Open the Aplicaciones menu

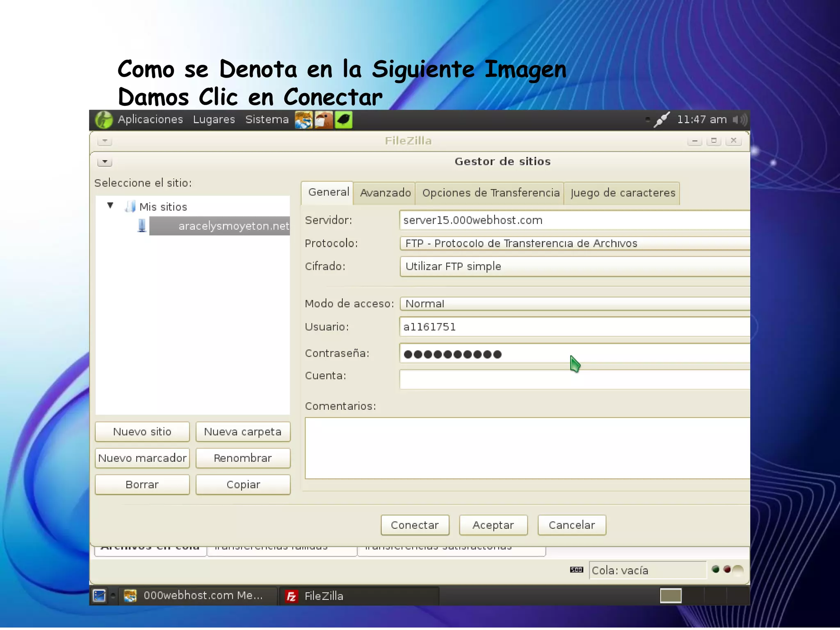tap(150, 120)
